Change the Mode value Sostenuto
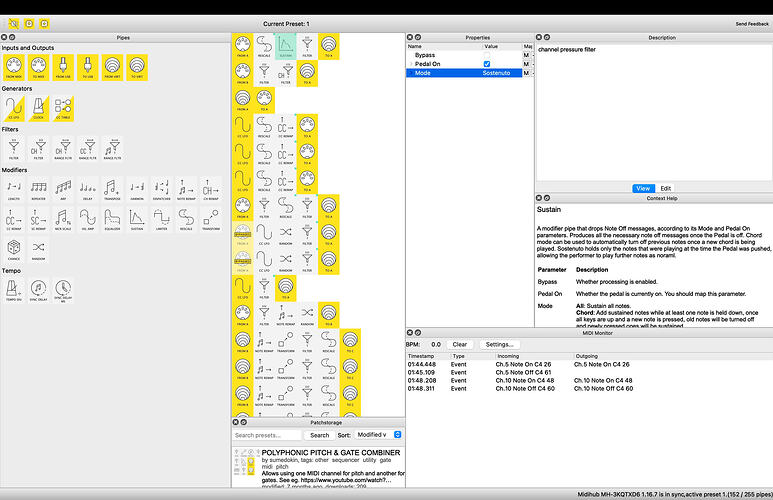Viewport: 773px width, 500px height. (496, 73)
